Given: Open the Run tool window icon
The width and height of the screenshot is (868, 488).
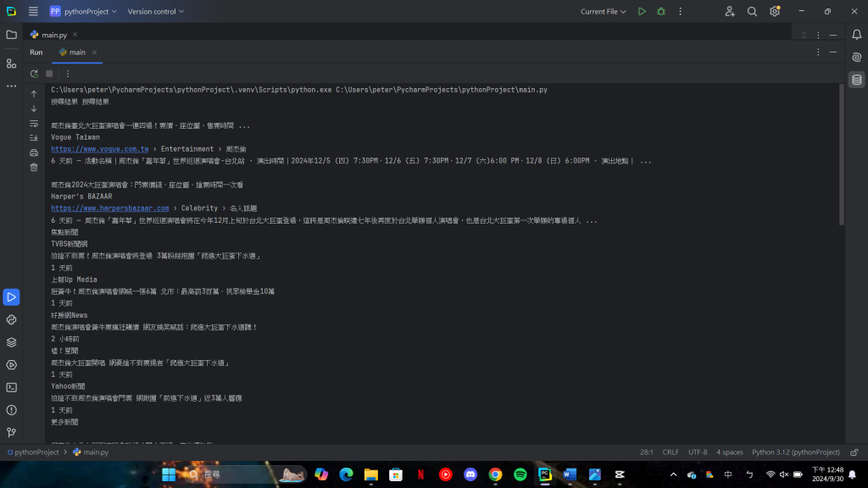Looking at the screenshot, I should click(x=11, y=297).
